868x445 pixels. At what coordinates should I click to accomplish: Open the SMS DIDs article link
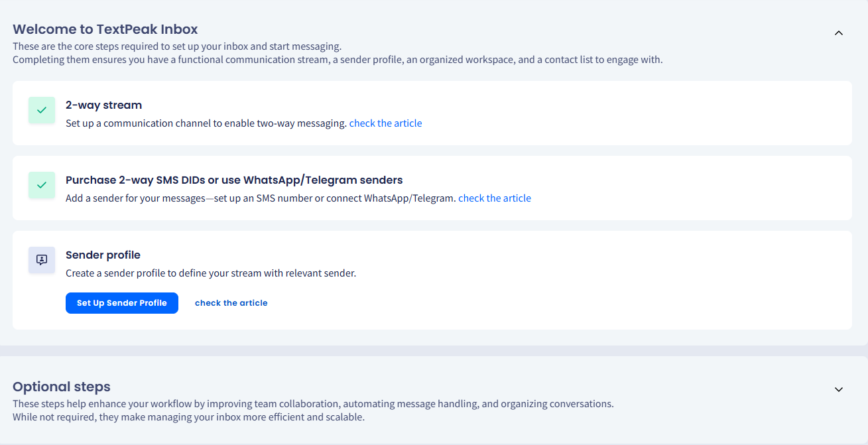[x=495, y=198]
